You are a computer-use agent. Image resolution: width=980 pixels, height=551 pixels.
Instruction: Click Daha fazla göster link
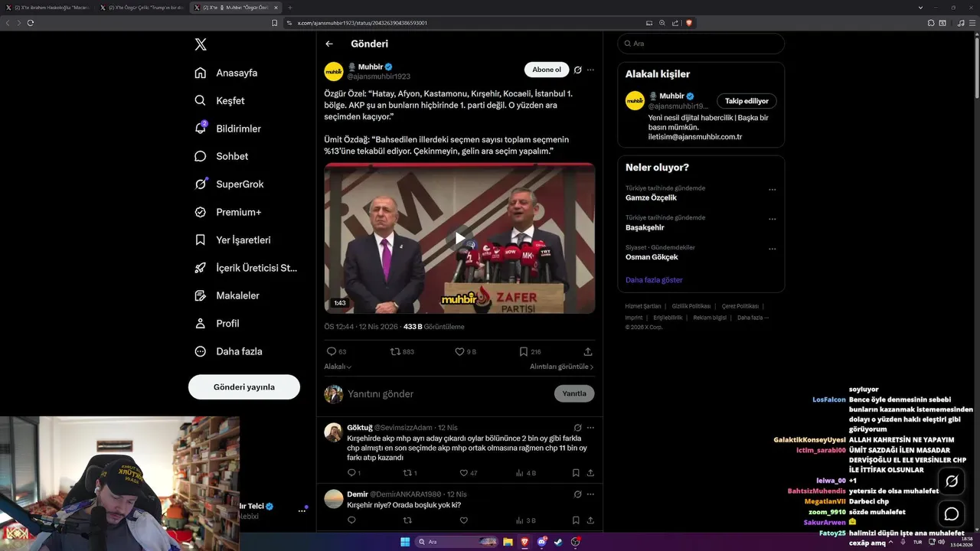click(654, 280)
